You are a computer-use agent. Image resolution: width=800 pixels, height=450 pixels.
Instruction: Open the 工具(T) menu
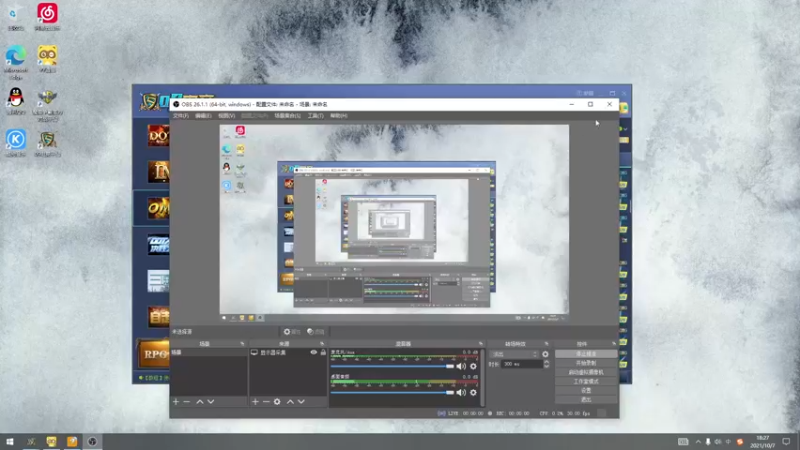(315, 116)
